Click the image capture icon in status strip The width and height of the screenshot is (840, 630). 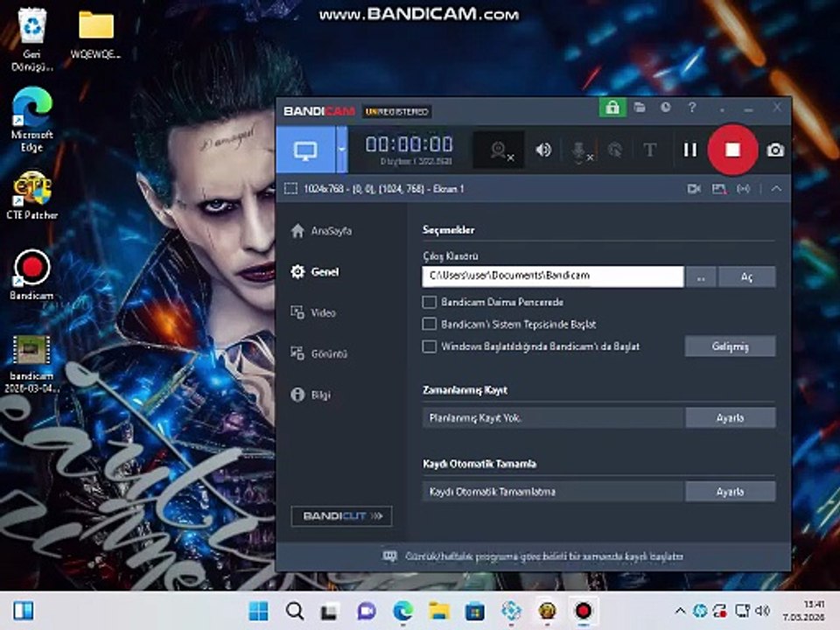pyautogui.click(x=719, y=189)
